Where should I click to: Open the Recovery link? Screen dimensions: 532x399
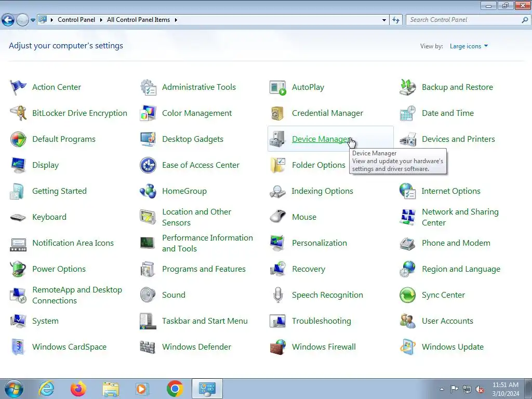pyautogui.click(x=309, y=269)
